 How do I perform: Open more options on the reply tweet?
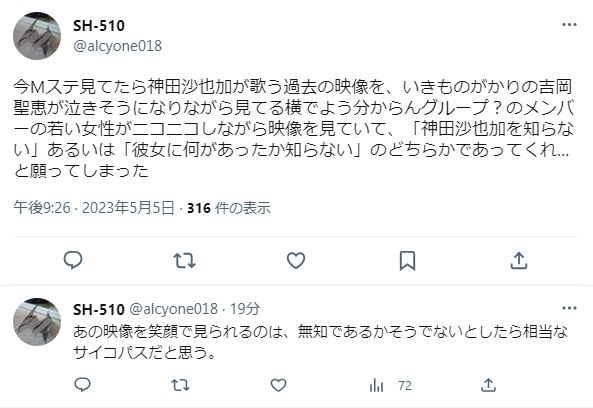tap(569, 308)
